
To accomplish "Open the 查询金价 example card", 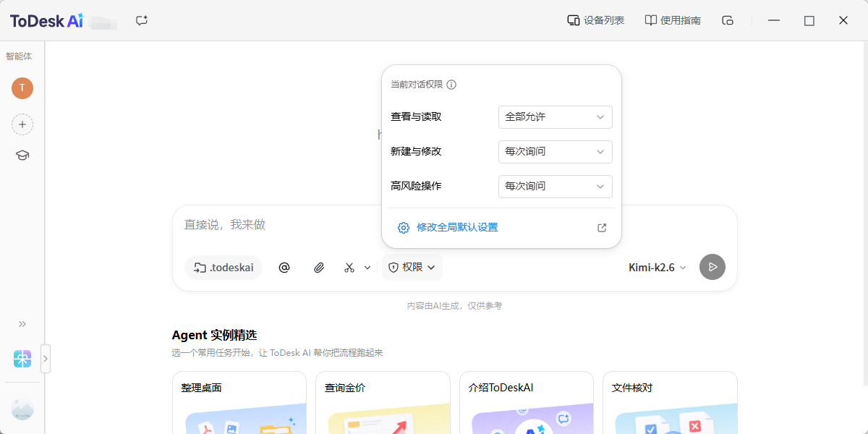I will [x=383, y=403].
